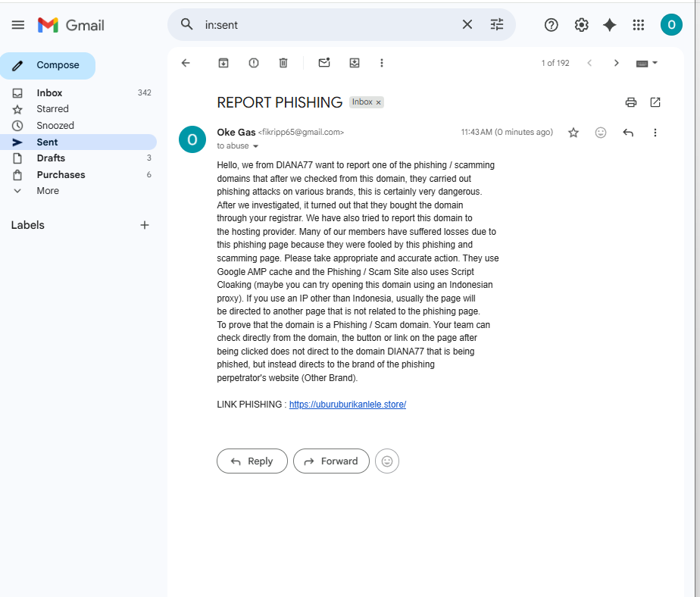Viewport: 700px width, 597px height.
Task: Click the '1 of 192' counter
Action: (x=555, y=63)
